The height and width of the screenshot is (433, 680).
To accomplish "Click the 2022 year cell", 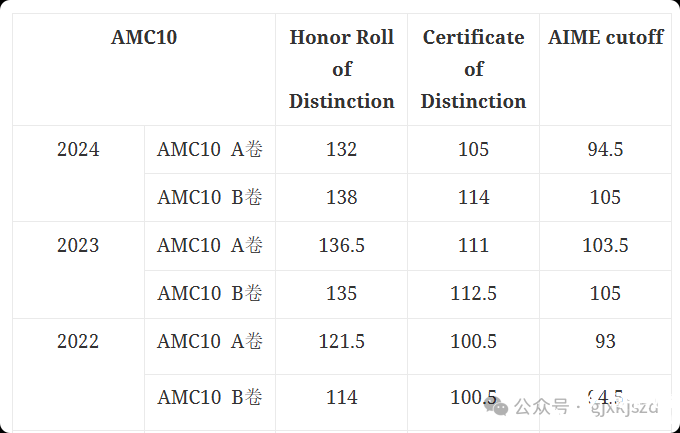I will [x=78, y=341].
